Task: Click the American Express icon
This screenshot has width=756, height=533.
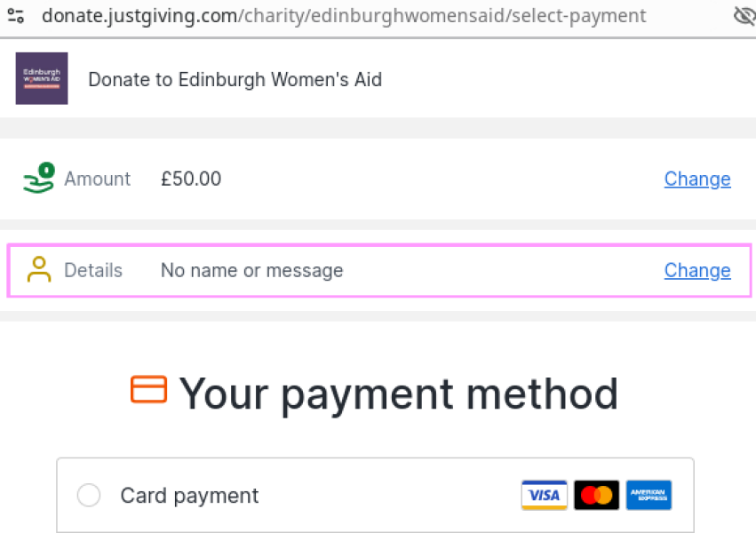Action: tap(649, 495)
